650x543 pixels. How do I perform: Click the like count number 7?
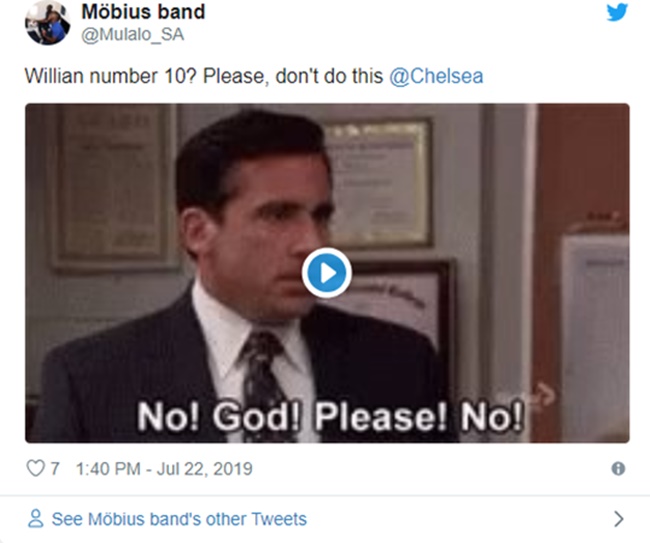[55, 469]
